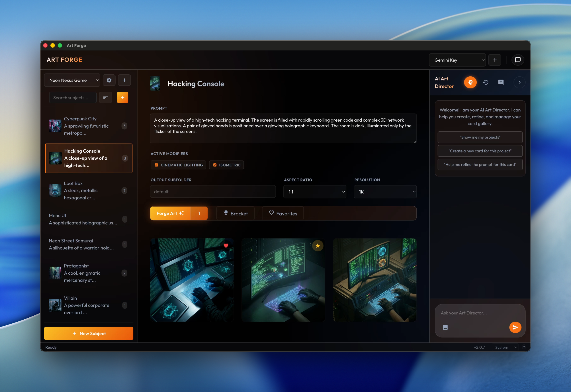Click the sort subjects icon
This screenshot has width=571, height=392.
[105, 98]
